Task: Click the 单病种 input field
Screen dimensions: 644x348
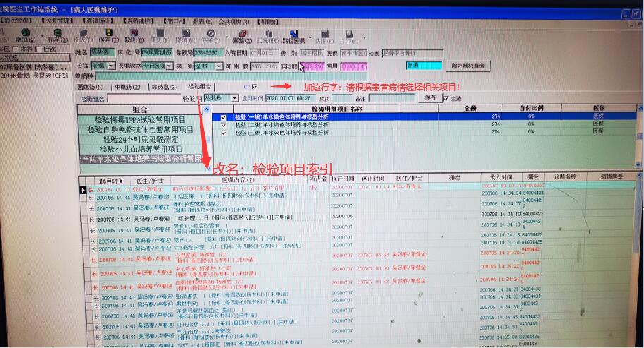Action: (231, 76)
